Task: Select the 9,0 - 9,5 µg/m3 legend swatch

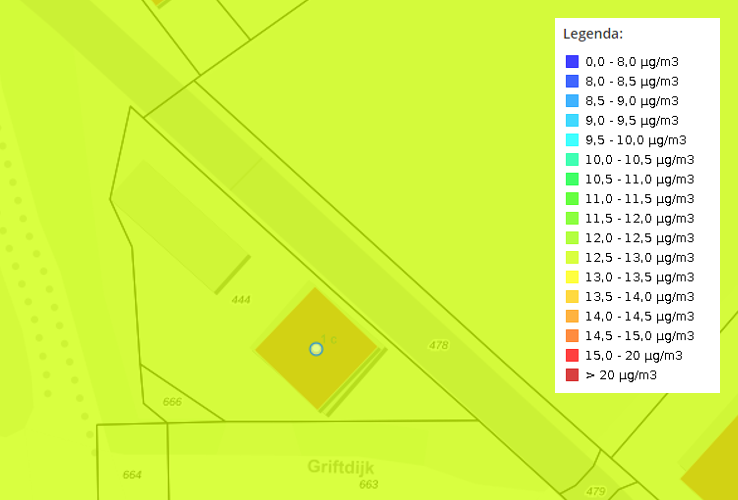Action: coord(572,121)
